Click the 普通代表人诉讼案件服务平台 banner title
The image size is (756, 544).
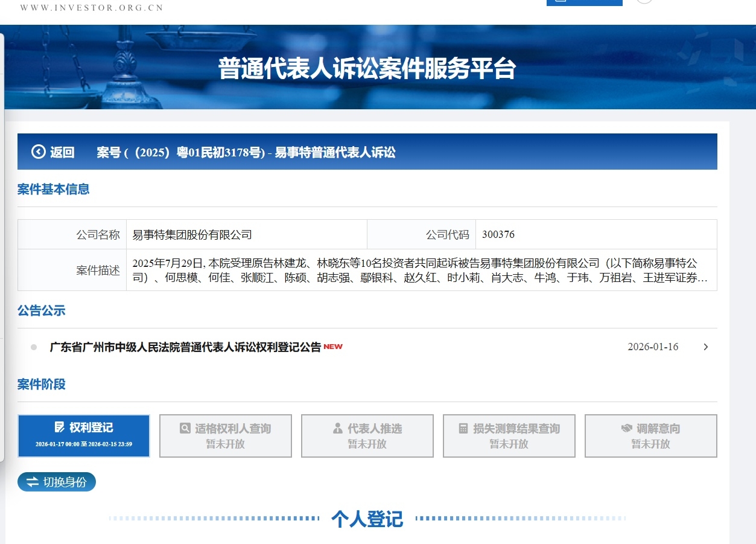(367, 69)
